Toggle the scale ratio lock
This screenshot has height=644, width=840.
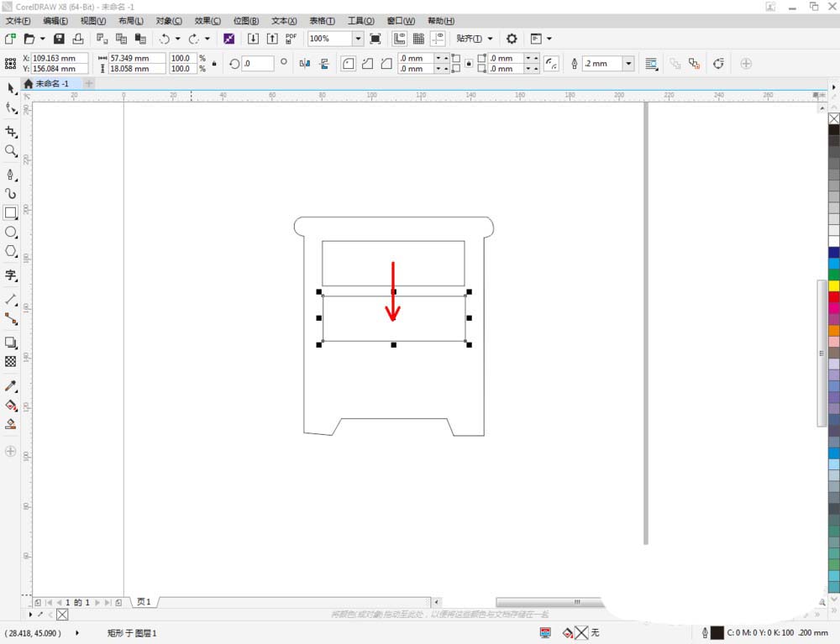point(214,63)
